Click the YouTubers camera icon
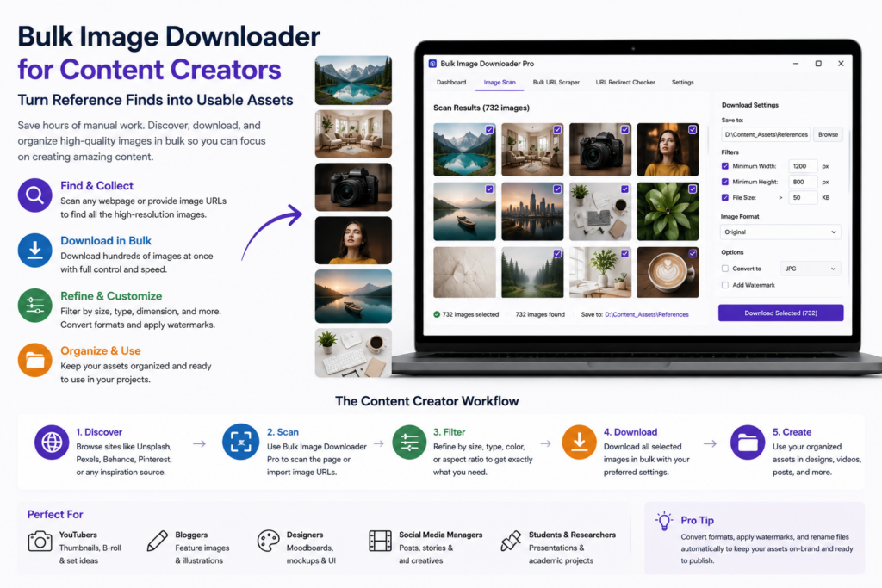 40,541
